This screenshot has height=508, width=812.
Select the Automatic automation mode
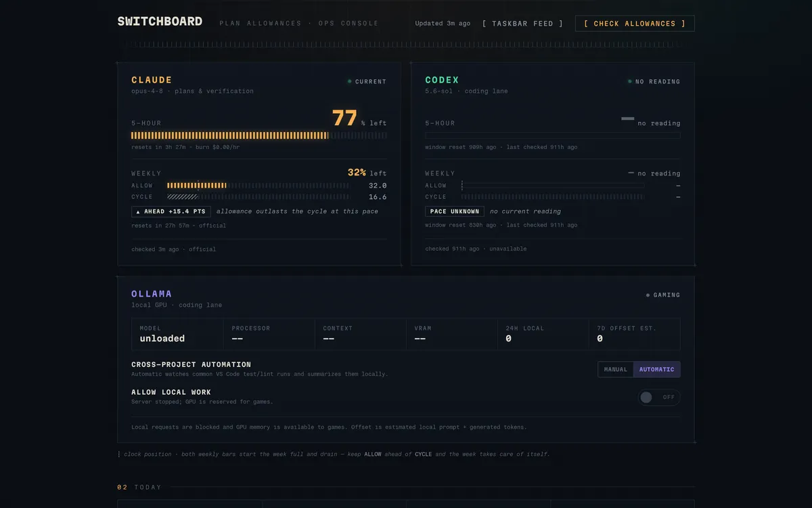(x=657, y=369)
